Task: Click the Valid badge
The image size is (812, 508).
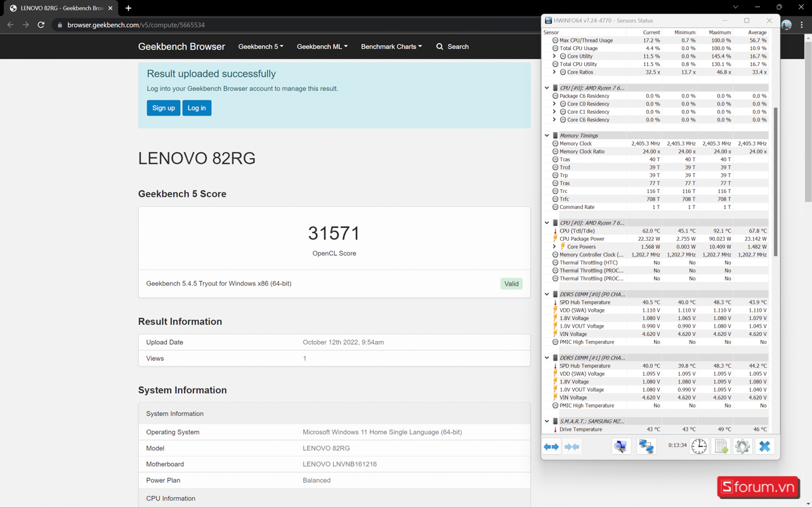Action: [511, 284]
